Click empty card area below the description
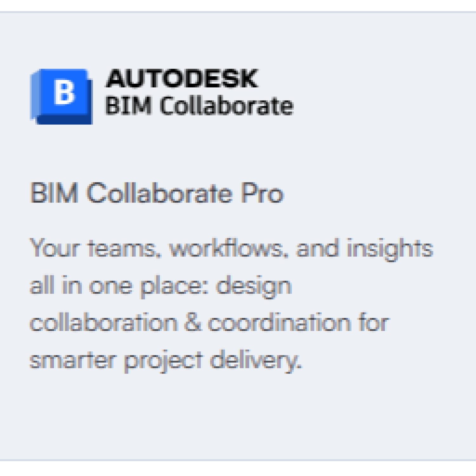This screenshot has height=476, width=476. coord(238,419)
